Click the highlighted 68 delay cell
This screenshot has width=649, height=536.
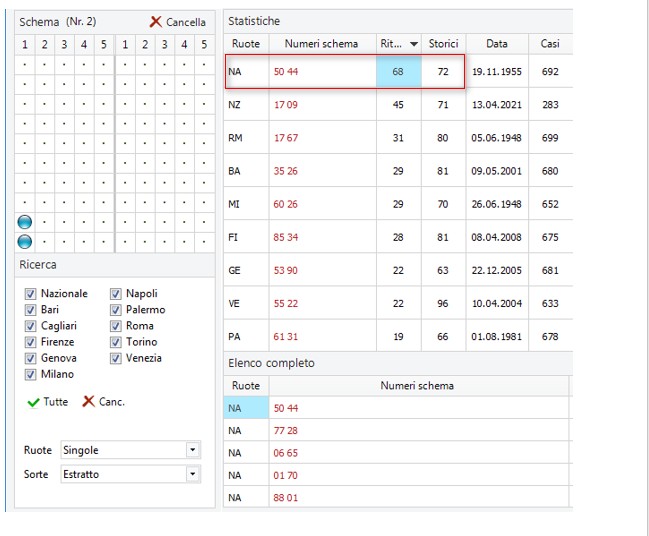click(399, 72)
